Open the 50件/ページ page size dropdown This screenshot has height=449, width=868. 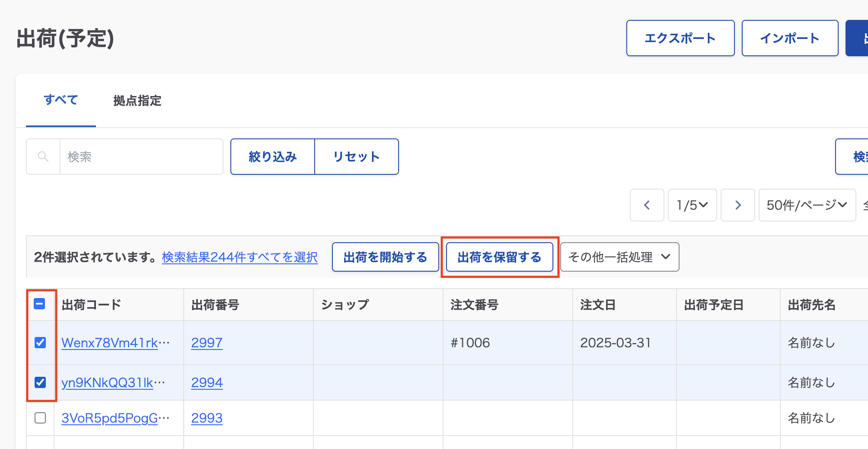[807, 205]
